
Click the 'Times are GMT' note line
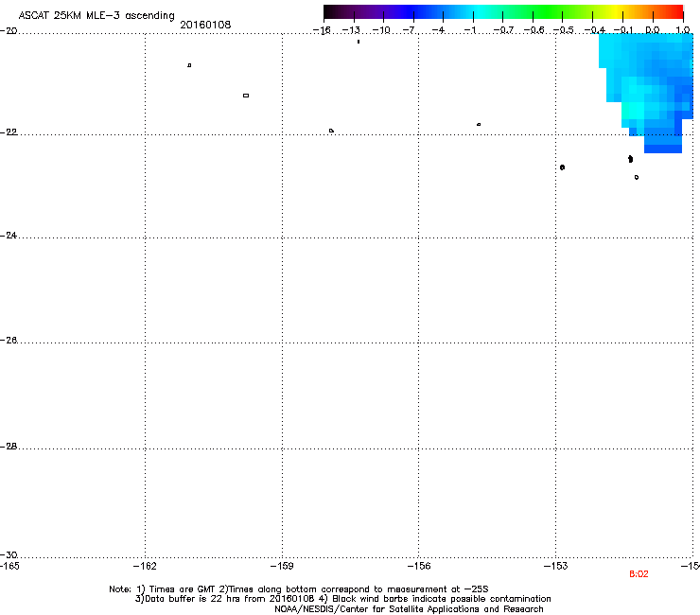[x=299, y=589]
